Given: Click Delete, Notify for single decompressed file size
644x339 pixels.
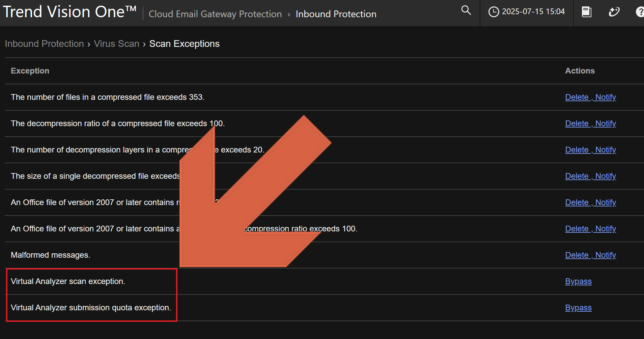Looking at the screenshot, I should [x=590, y=176].
